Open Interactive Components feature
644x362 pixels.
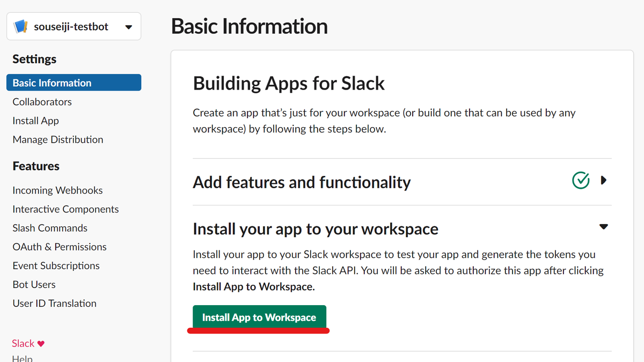[x=65, y=209]
